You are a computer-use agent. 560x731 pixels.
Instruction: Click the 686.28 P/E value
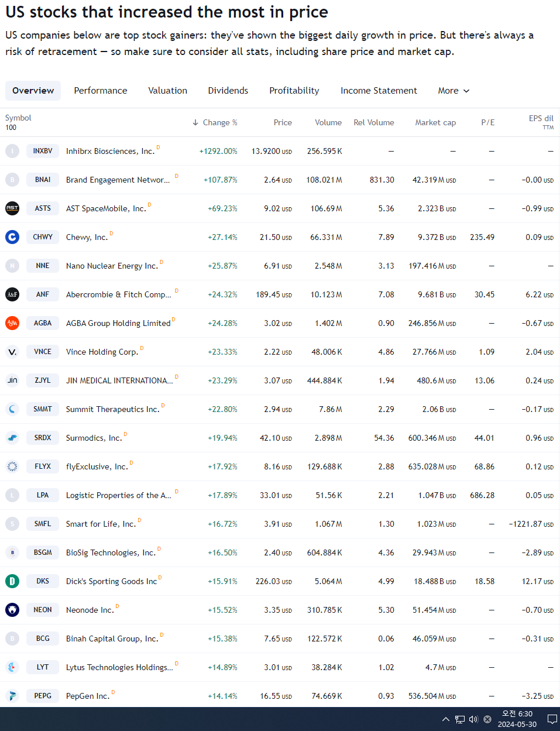pos(482,495)
